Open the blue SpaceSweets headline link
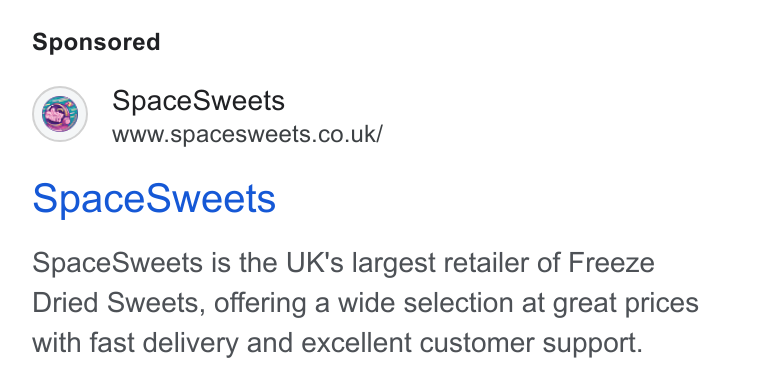 coord(154,199)
